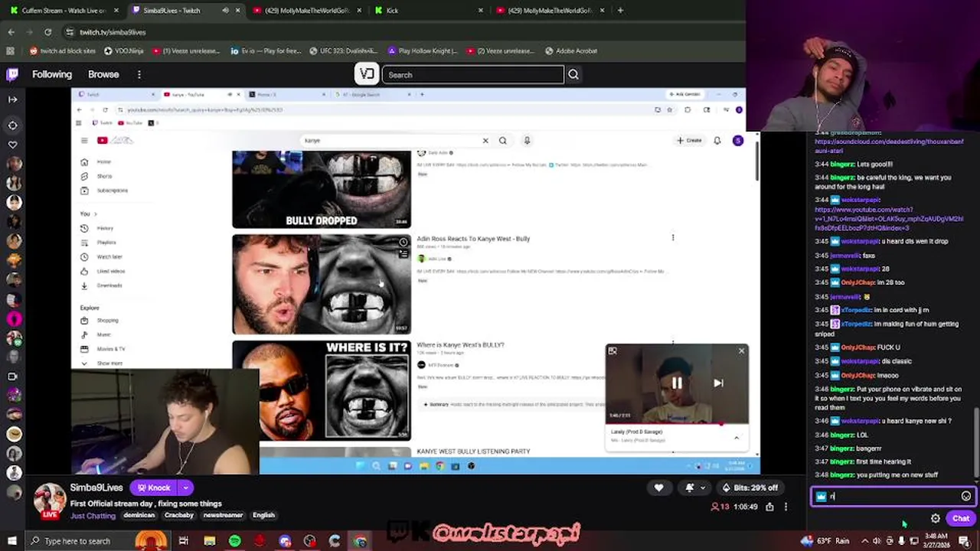Open the Just Chatting category link
980x551 pixels.
click(93, 516)
